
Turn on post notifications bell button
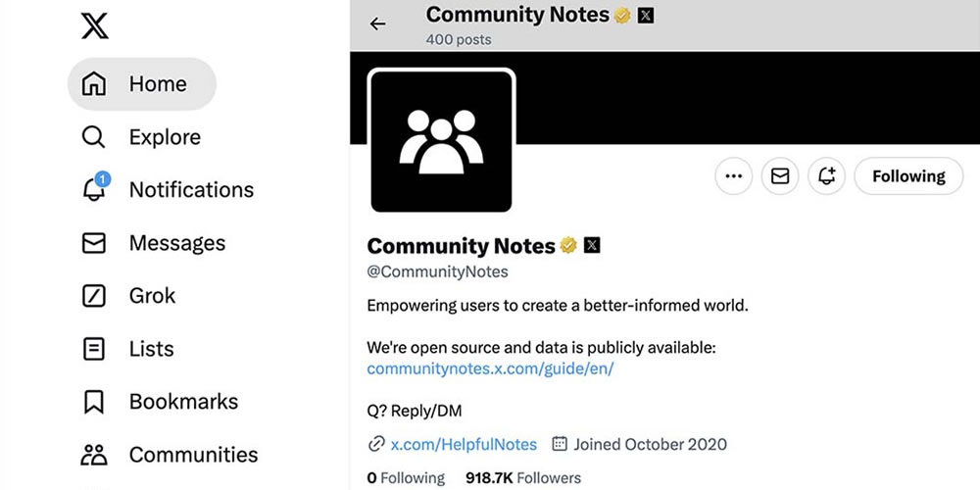click(826, 176)
